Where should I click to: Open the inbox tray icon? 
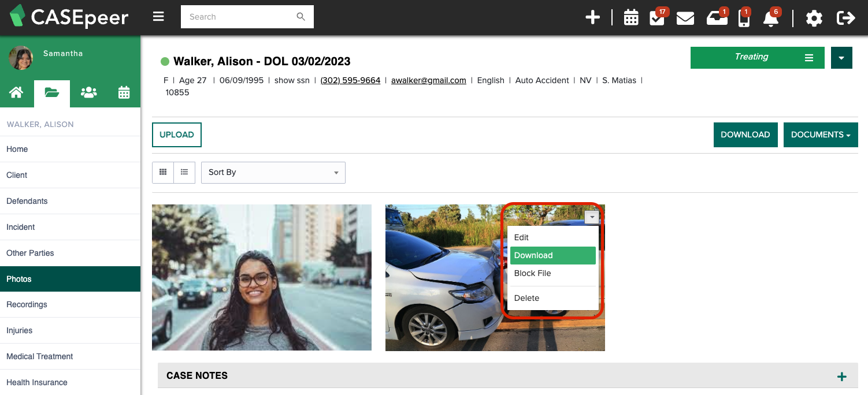[717, 18]
